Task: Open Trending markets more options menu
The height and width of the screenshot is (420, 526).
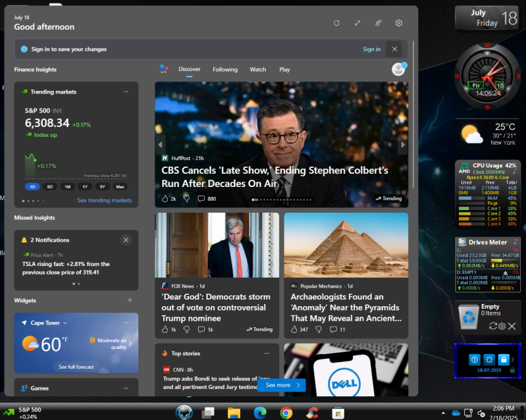Action: pyautogui.click(x=126, y=92)
